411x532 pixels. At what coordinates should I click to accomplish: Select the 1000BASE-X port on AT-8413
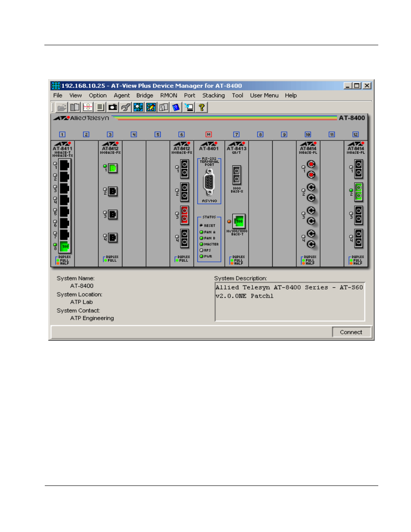237,175
